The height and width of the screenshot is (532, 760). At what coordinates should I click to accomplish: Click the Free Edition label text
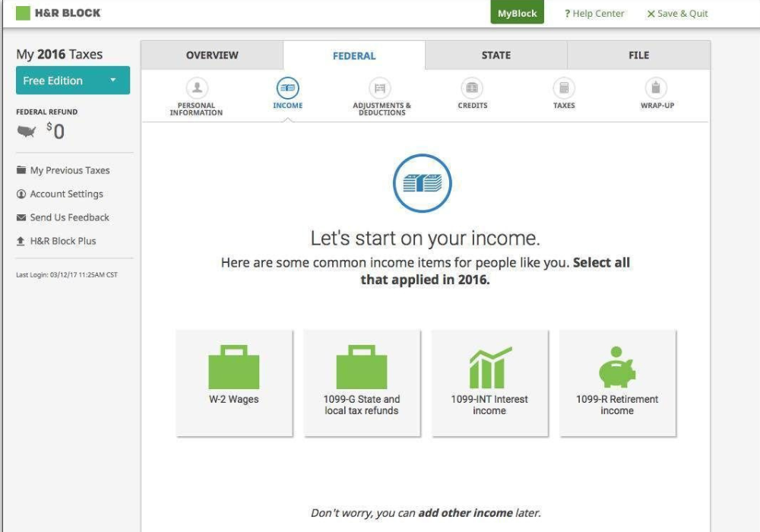(53, 81)
